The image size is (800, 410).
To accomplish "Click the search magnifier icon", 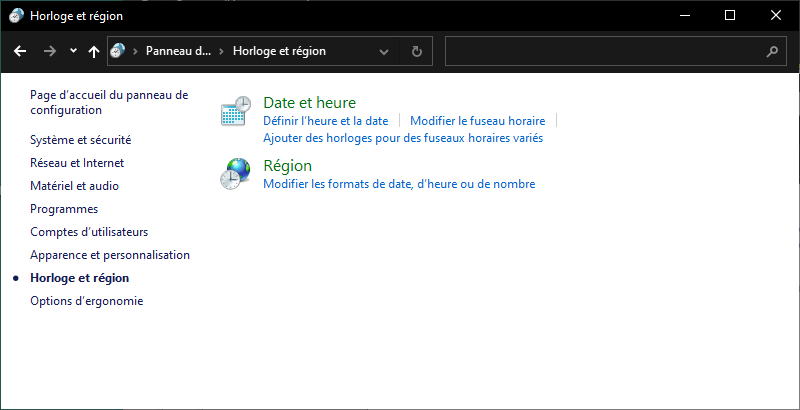I will coord(771,51).
